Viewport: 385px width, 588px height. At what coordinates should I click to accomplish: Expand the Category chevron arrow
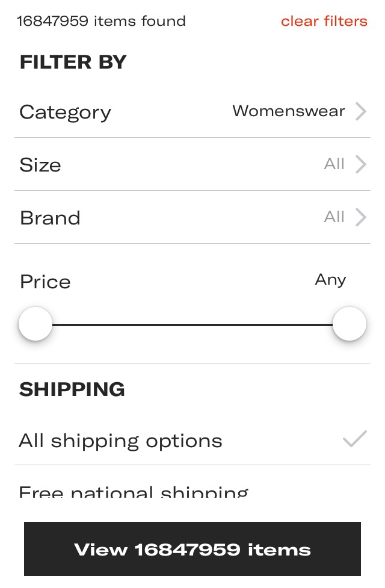[360, 111]
